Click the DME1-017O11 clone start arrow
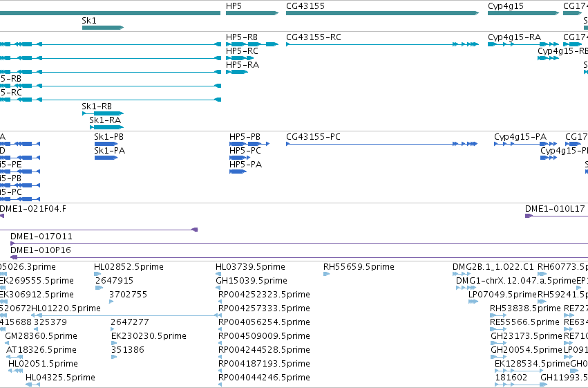The image size is (588, 388). click(12, 243)
